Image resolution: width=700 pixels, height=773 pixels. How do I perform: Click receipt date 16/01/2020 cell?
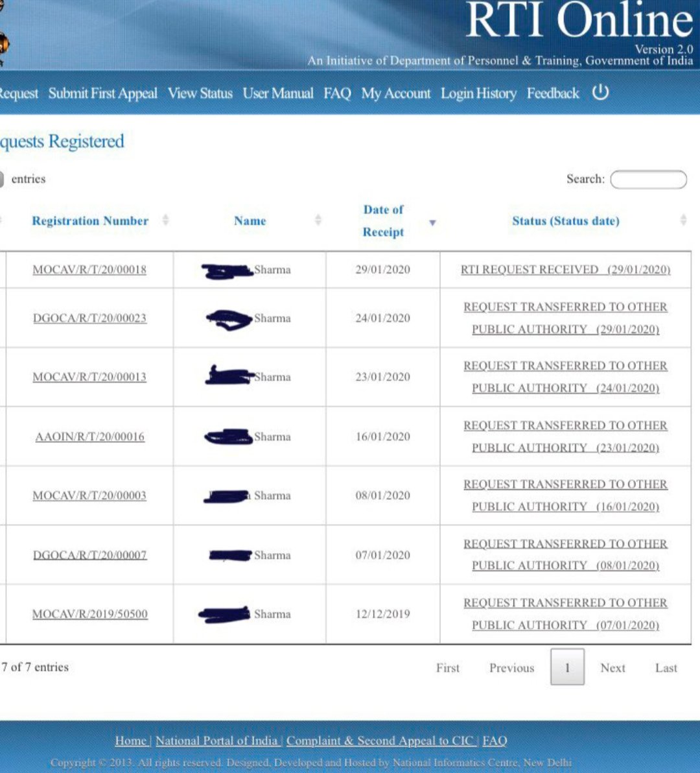click(383, 437)
